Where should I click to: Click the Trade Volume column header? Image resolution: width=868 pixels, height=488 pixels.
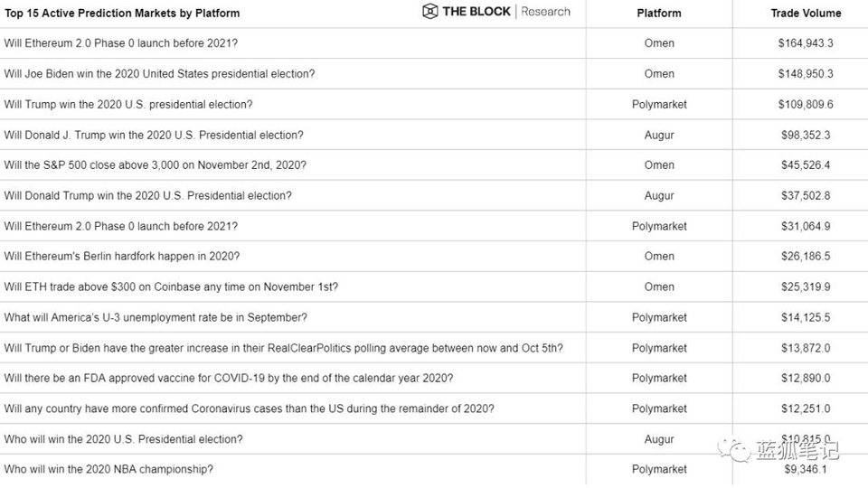pos(805,13)
